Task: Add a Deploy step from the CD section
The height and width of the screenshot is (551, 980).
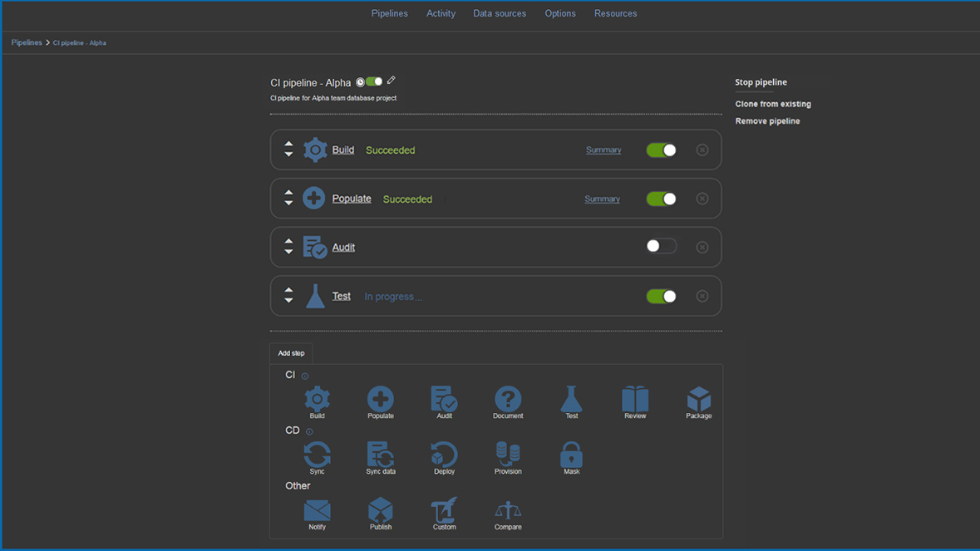Action: pyautogui.click(x=444, y=455)
